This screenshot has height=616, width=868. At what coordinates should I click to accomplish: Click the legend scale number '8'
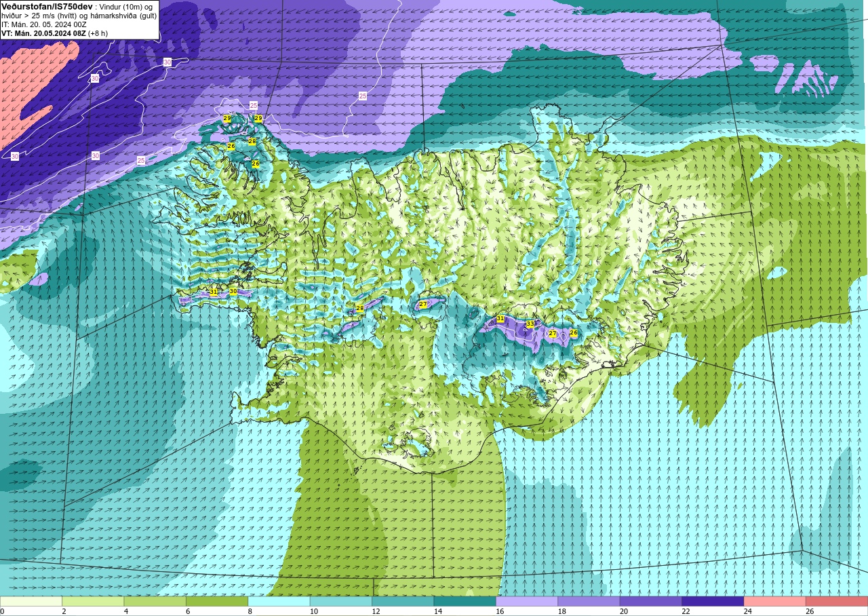[x=249, y=611]
